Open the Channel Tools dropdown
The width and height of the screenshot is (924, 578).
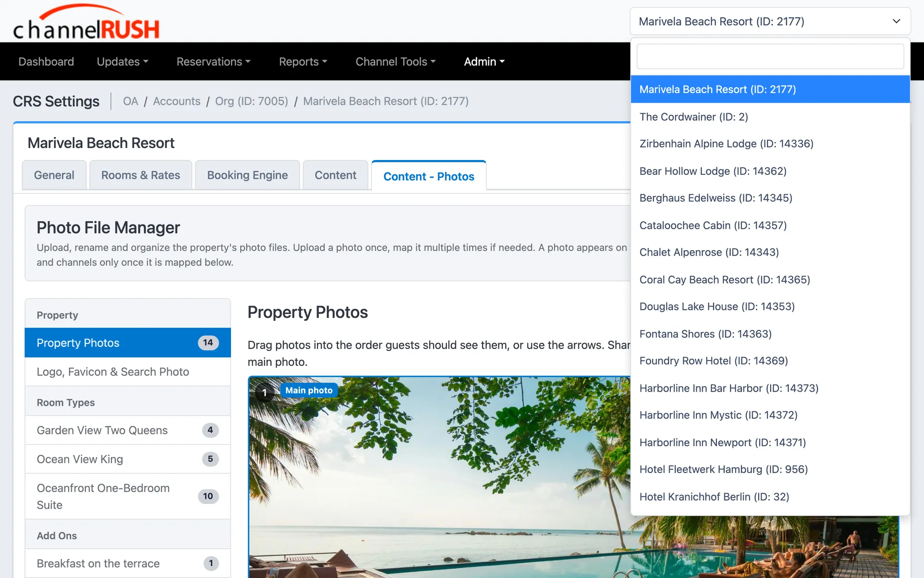tap(395, 61)
